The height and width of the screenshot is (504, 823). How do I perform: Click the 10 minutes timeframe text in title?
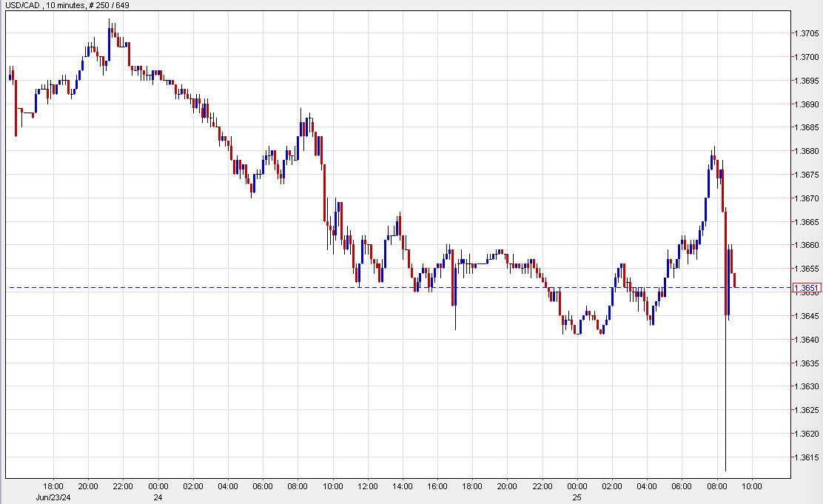(63, 5)
